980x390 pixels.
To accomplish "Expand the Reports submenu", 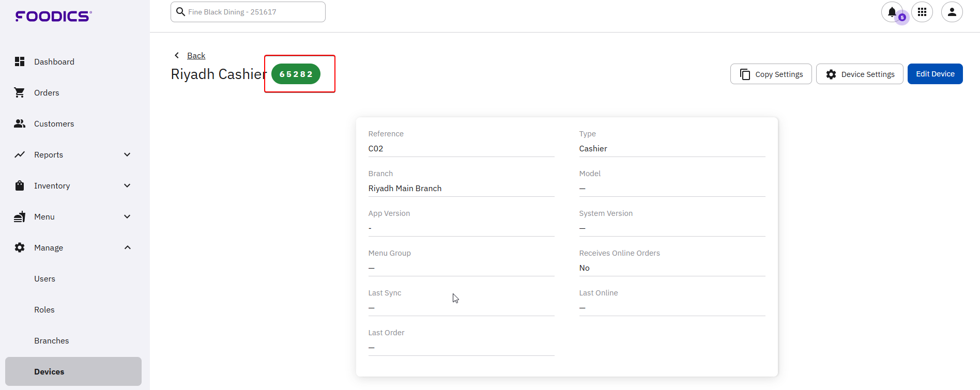I will point(127,154).
